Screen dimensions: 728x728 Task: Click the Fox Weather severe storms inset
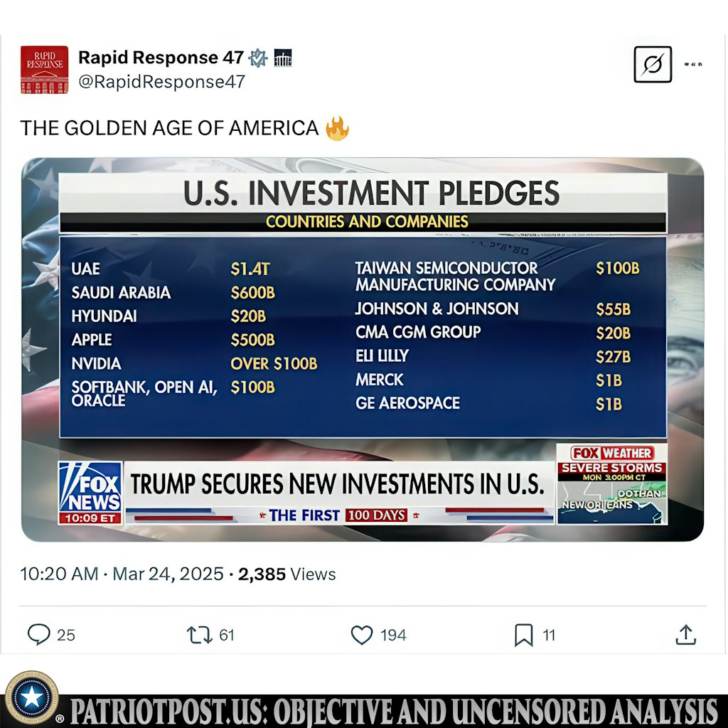pyautogui.click(x=611, y=483)
